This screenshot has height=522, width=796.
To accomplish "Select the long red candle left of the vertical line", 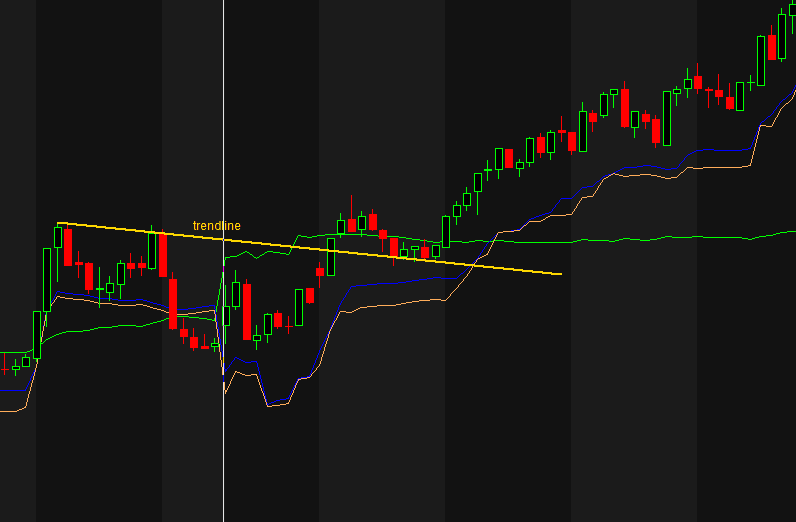I will tap(172, 302).
